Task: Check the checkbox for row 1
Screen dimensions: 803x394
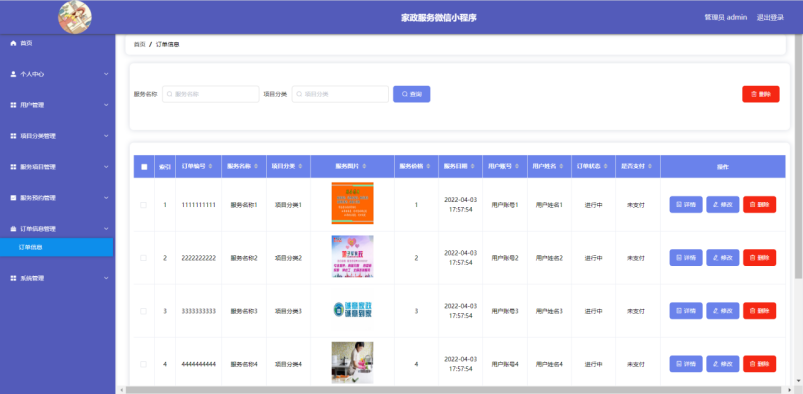Action: pos(143,205)
